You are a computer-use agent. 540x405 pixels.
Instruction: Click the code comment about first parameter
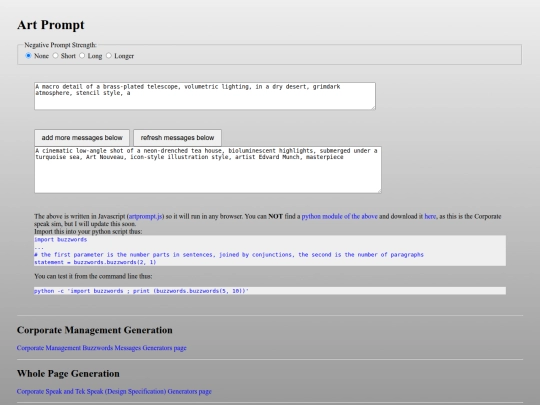pyautogui.click(x=229, y=255)
